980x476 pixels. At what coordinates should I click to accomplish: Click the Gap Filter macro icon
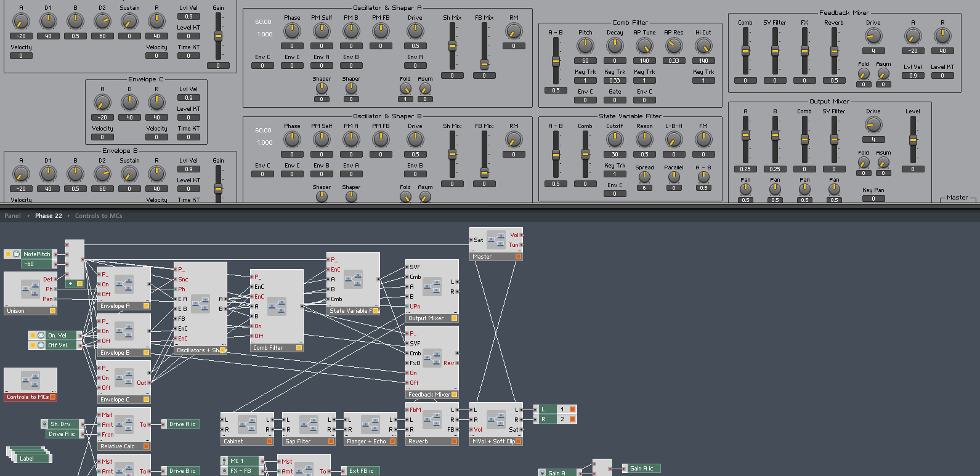click(x=309, y=424)
